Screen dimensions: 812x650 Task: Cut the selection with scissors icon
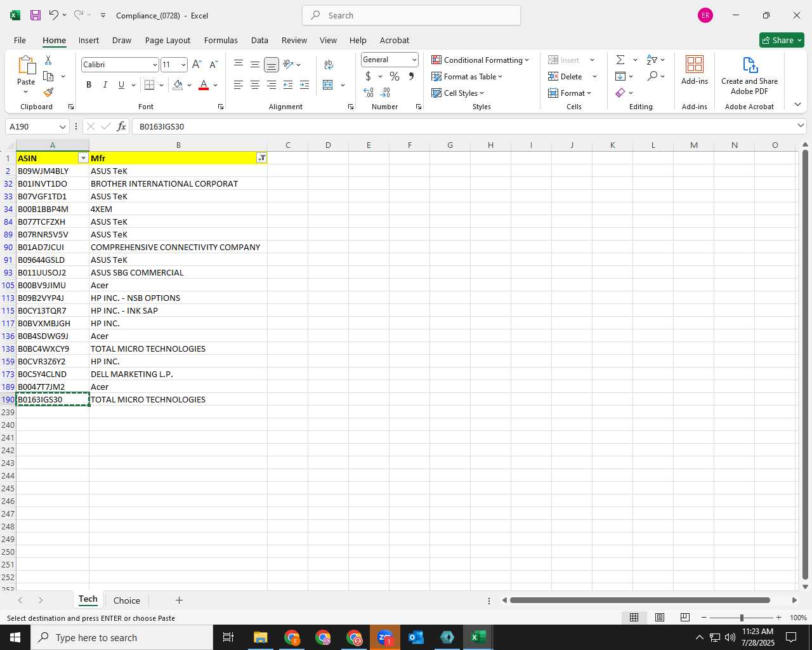coord(48,60)
